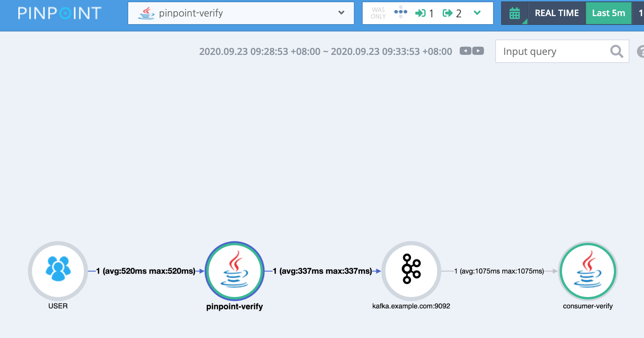Click the link labeled avg:1075ms max:1075ms

pyautogui.click(x=499, y=271)
